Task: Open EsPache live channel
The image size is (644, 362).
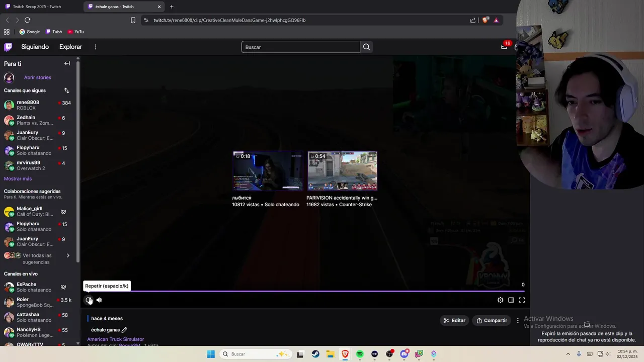Action: coord(38,287)
